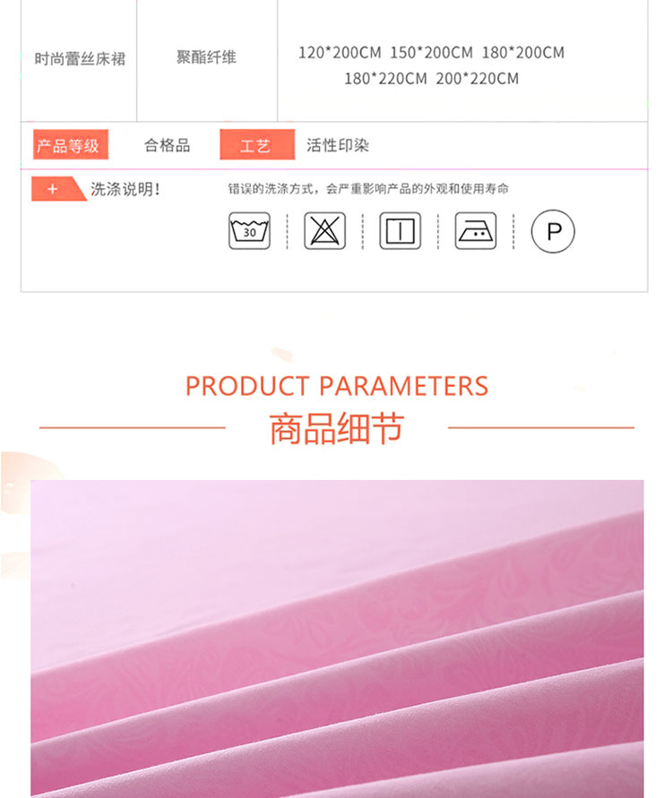
Task: Click the drip dry square icon
Action: [401, 231]
